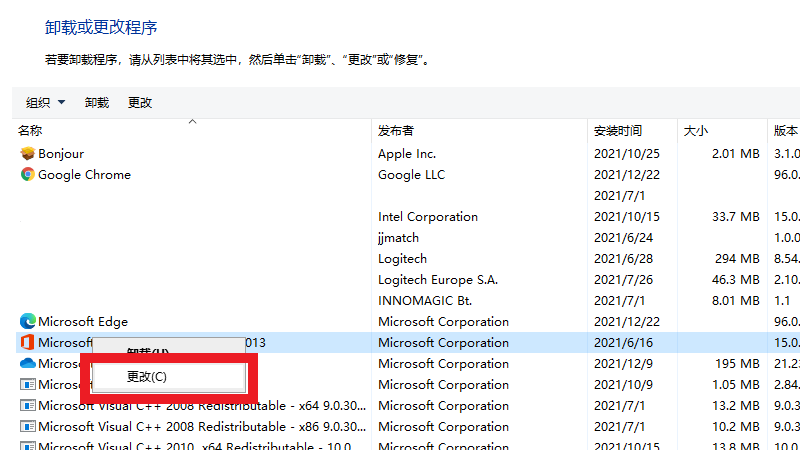Click the 卸载 toolbar button
Image resolution: width=800 pixels, height=450 pixels.
tap(97, 102)
